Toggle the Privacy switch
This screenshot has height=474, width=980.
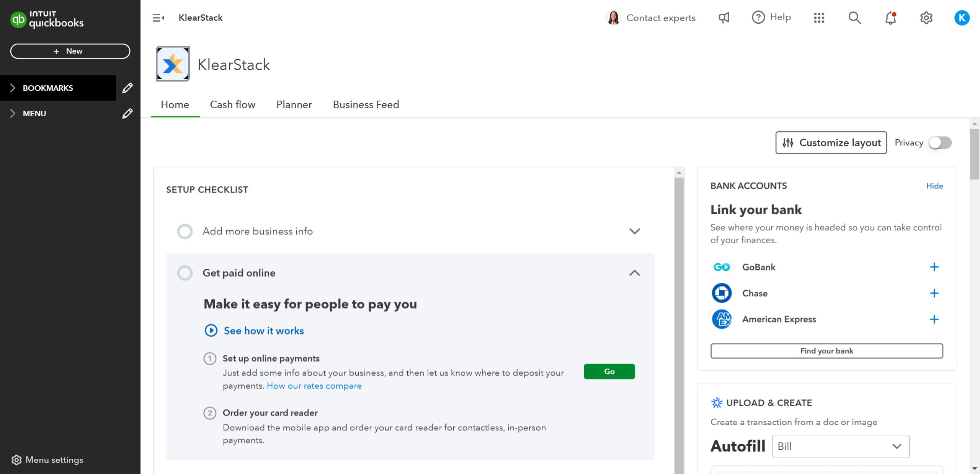940,143
